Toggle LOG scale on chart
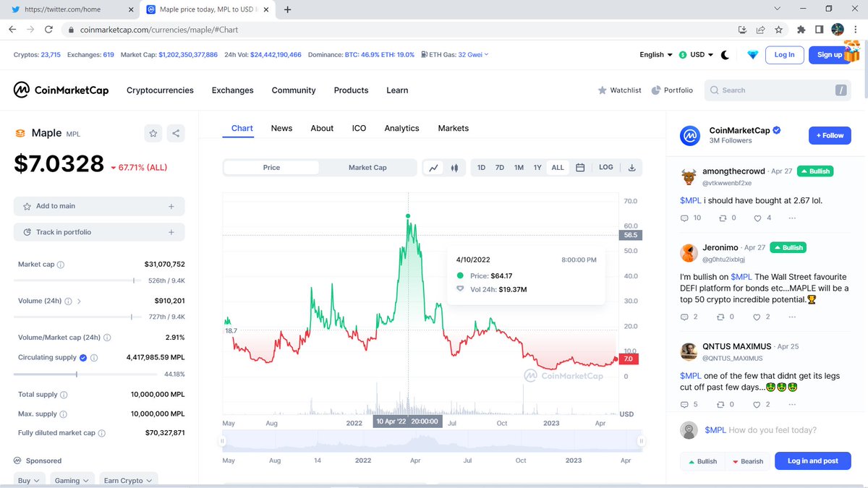 (x=606, y=167)
